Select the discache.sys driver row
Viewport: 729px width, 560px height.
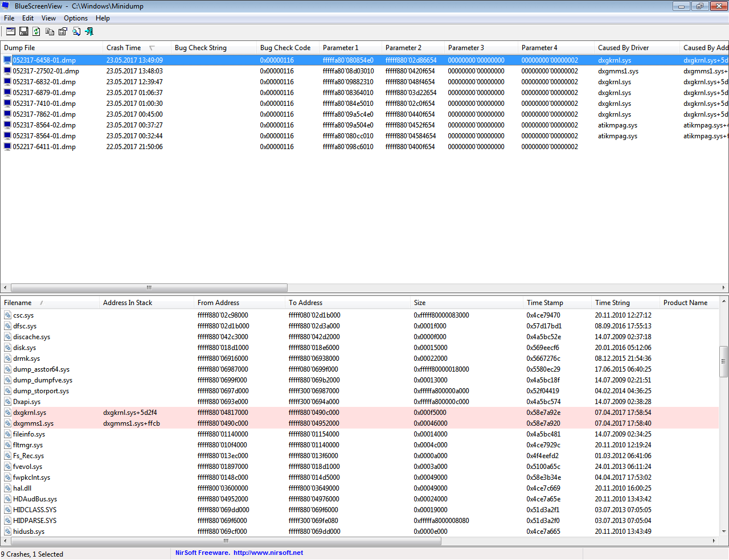359,337
